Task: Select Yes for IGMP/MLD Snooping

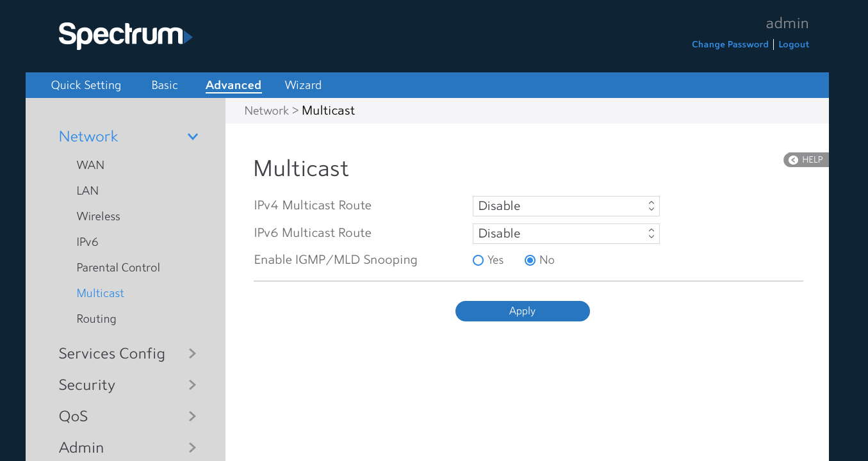Action: click(x=478, y=260)
